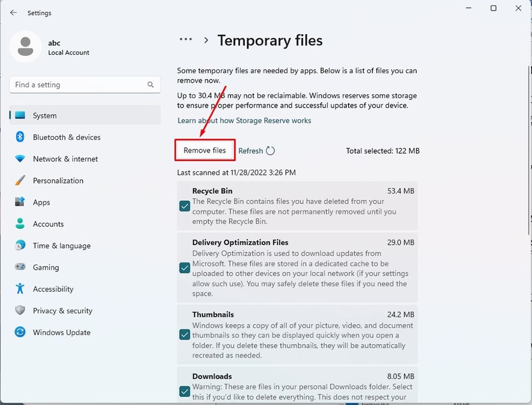Click the abc user avatar icon

pyautogui.click(x=25, y=47)
